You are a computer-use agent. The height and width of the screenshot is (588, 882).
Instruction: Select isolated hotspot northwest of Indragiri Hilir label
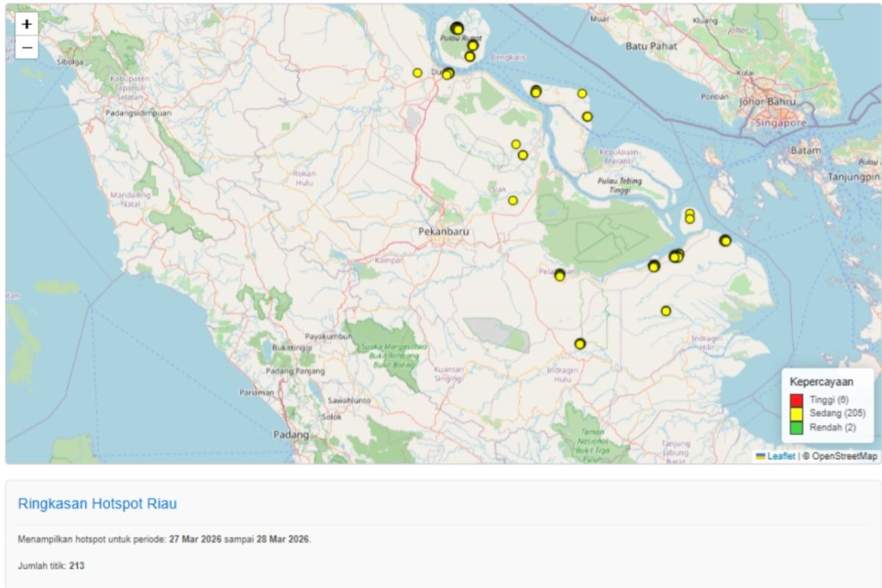tap(666, 311)
